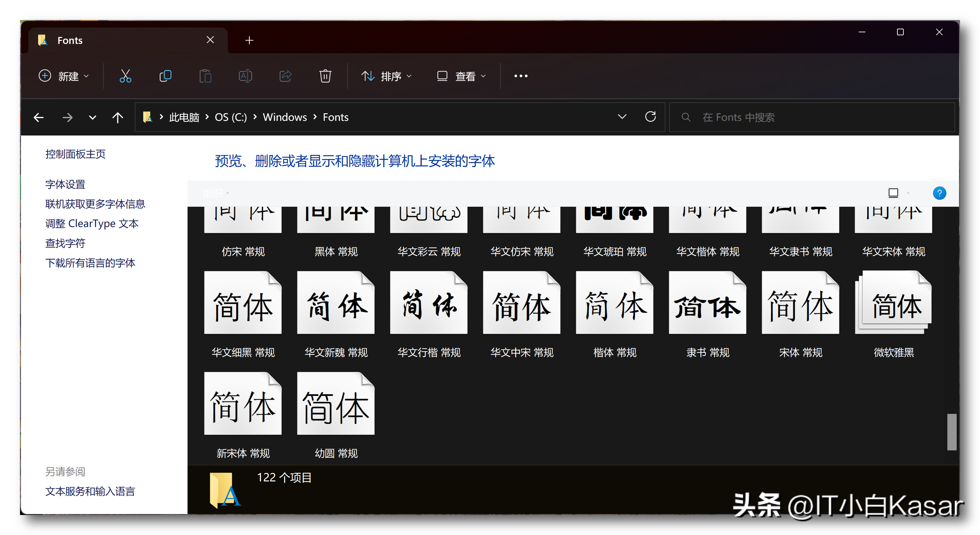Select the 华文仿宋 常规 font
This screenshot has width=980, height=535.
(x=522, y=233)
